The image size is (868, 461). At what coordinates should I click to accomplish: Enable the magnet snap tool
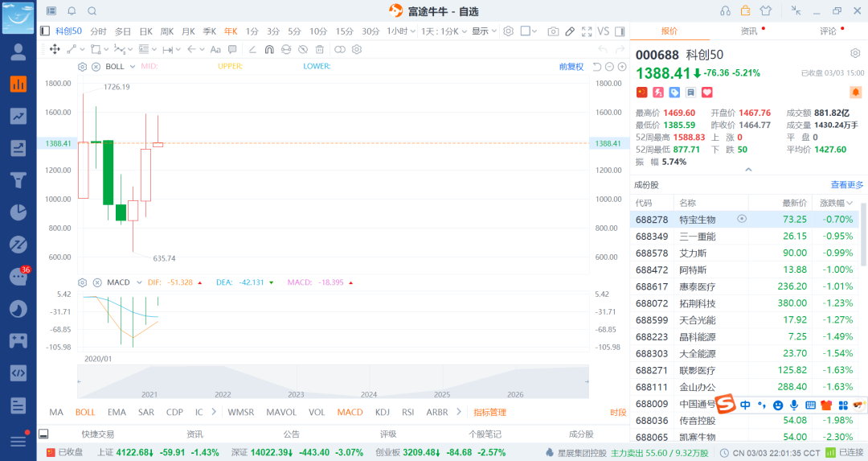tap(269, 49)
